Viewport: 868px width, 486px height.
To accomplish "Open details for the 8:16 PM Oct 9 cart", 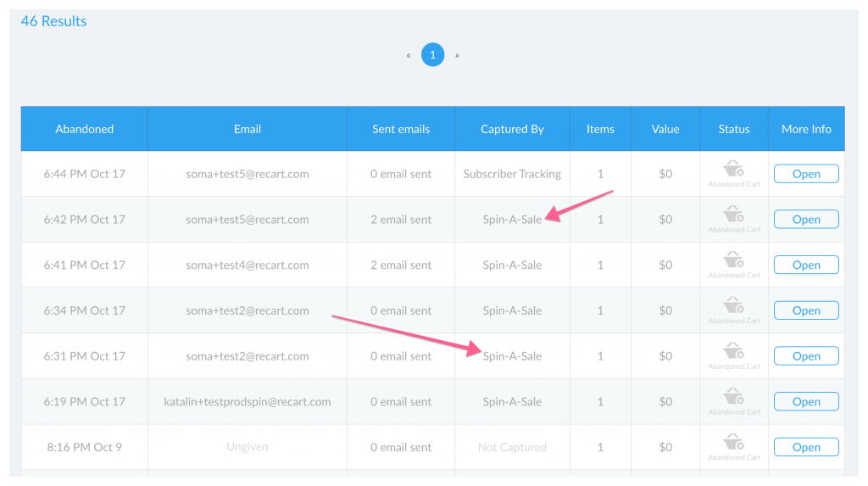I will tap(806, 447).
